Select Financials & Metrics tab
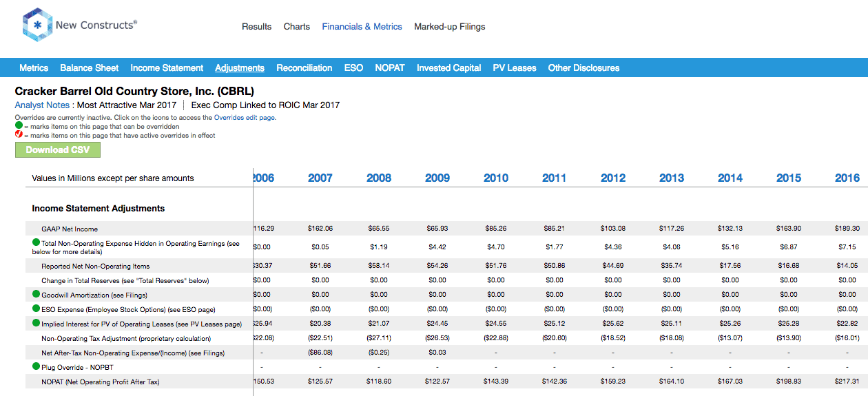This screenshot has width=868, height=396. [x=362, y=26]
